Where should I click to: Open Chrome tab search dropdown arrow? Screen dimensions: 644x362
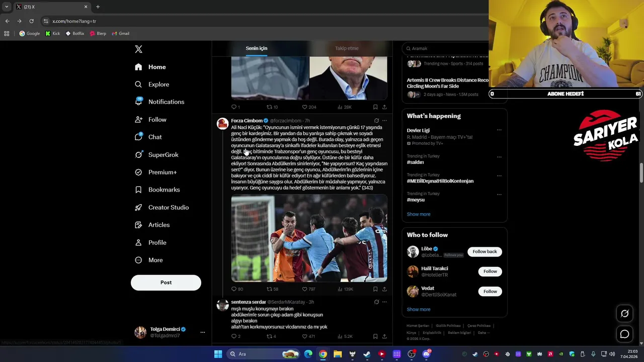pos(7,7)
